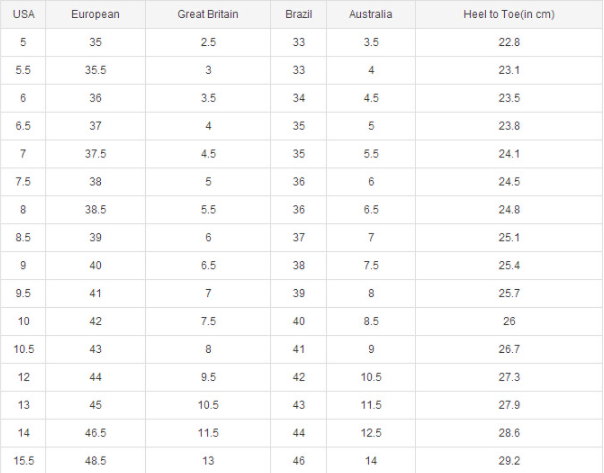
Task: Click the Great Britain column header
Action: point(208,15)
